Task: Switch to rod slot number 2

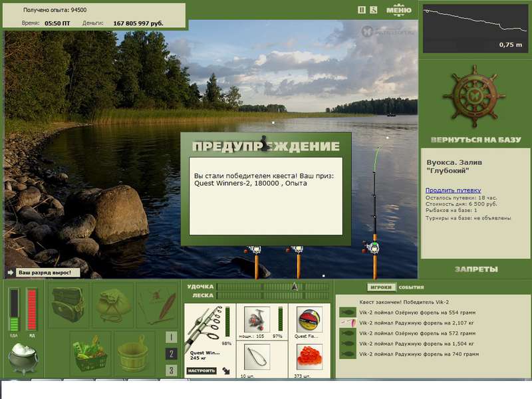Action: 171,354
